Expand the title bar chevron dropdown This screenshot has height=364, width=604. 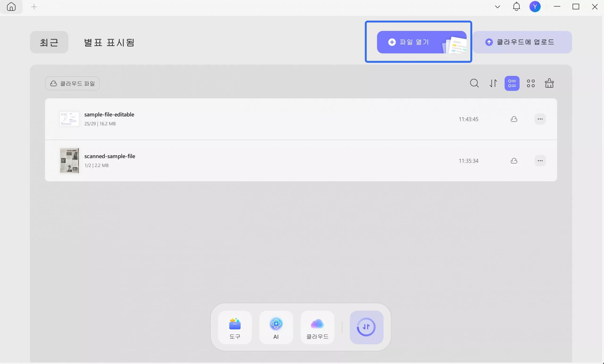coord(497,7)
